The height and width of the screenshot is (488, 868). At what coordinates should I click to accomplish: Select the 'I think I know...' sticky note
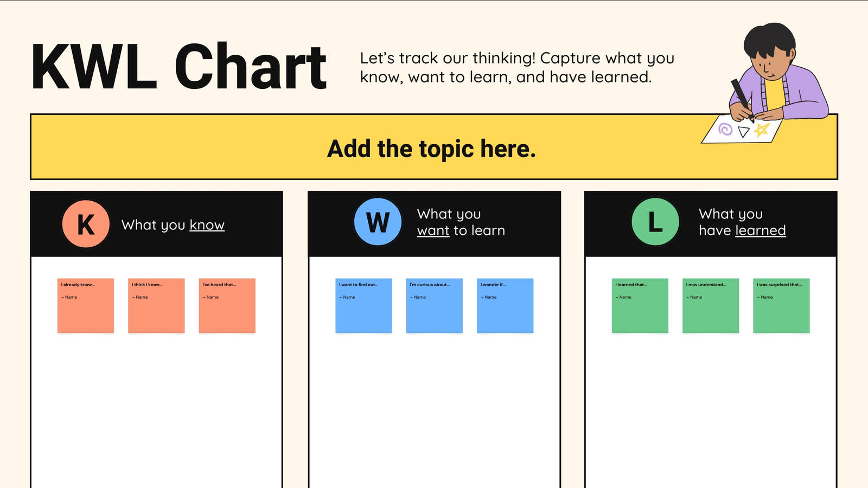156,306
